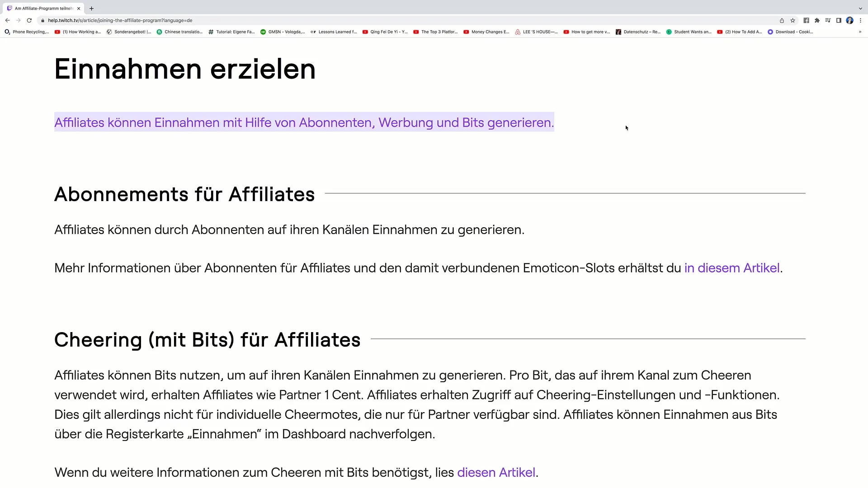Click the browser bookmark star icon

(x=793, y=20)
